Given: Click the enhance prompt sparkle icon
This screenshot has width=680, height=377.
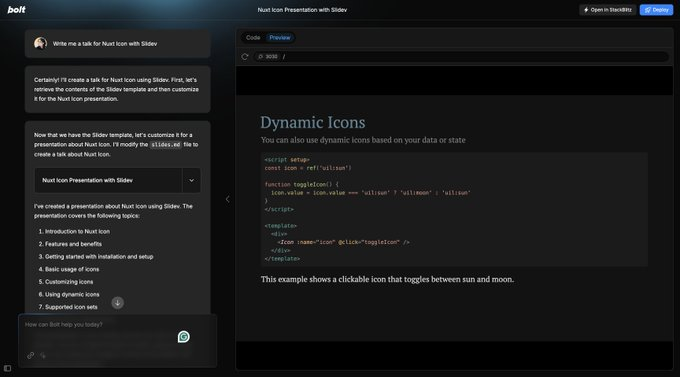Looking at the screenshot, I should coord(43,355).
